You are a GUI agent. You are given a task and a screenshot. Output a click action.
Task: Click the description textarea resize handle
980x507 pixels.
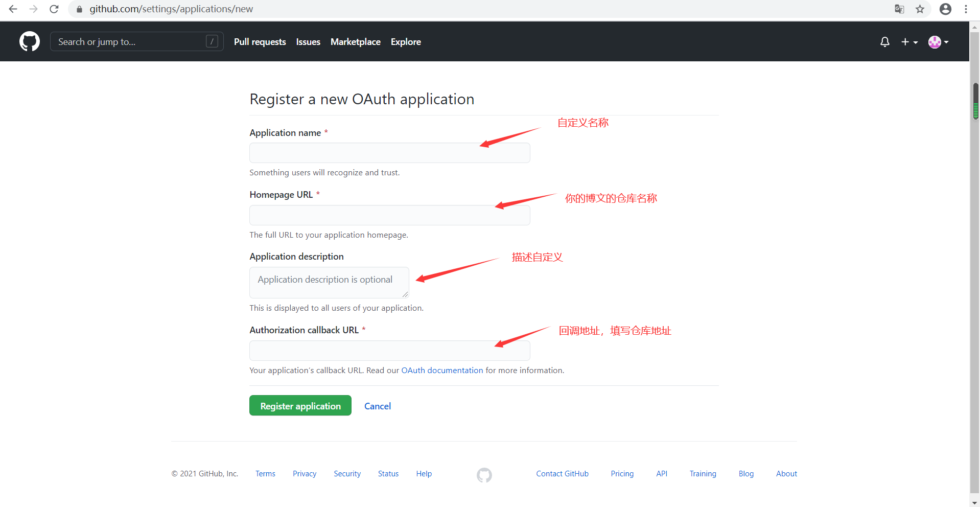[x=405, y=294]
